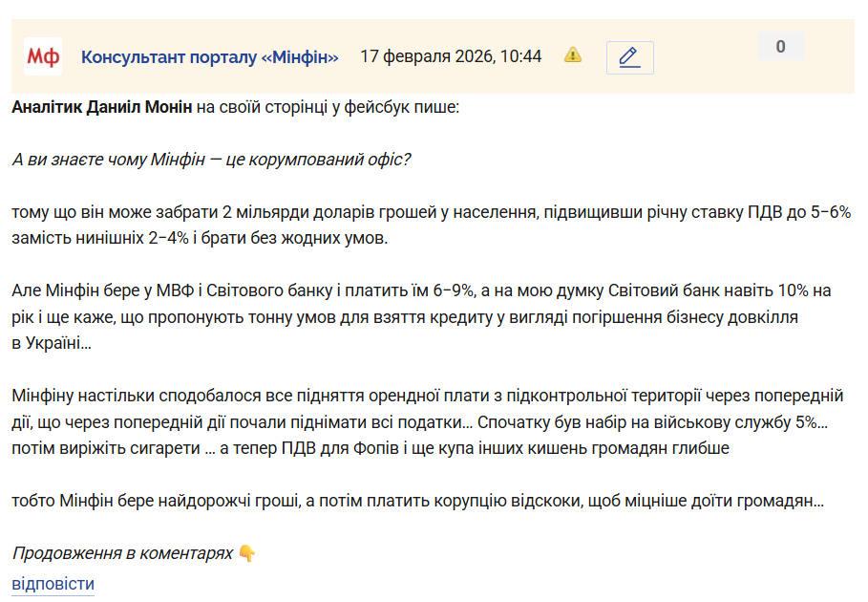The image size is (868, 602).
Task: Click the відповісти reply link
Action: [53, 584]
